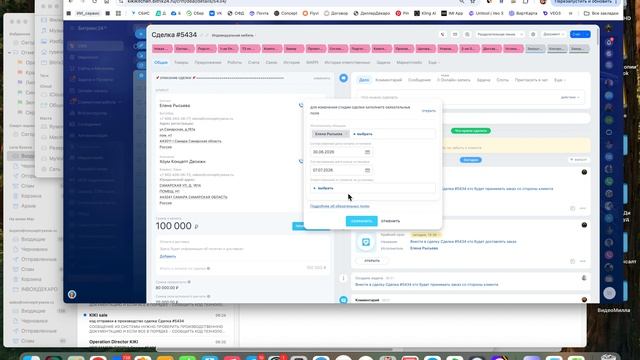
Task: Click the notifications bell in the right Bitrix panel
Action: (609, 42)
